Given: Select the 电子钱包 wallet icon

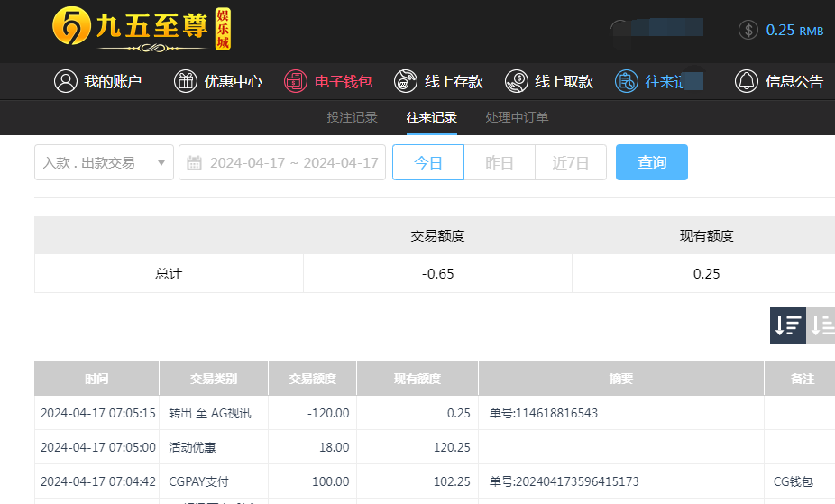Looking at the screenshot, I should coord(296,81).
